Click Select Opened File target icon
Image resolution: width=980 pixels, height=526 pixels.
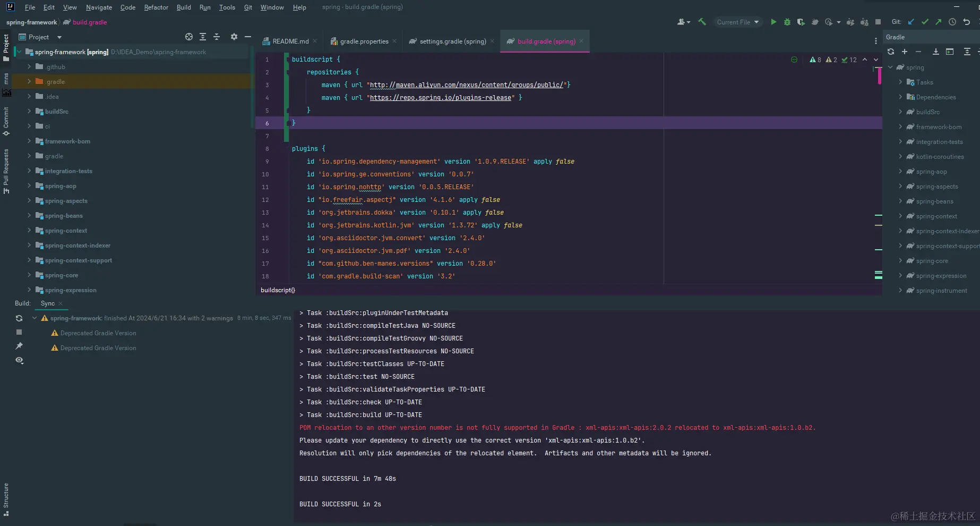[x=189, y=37]
